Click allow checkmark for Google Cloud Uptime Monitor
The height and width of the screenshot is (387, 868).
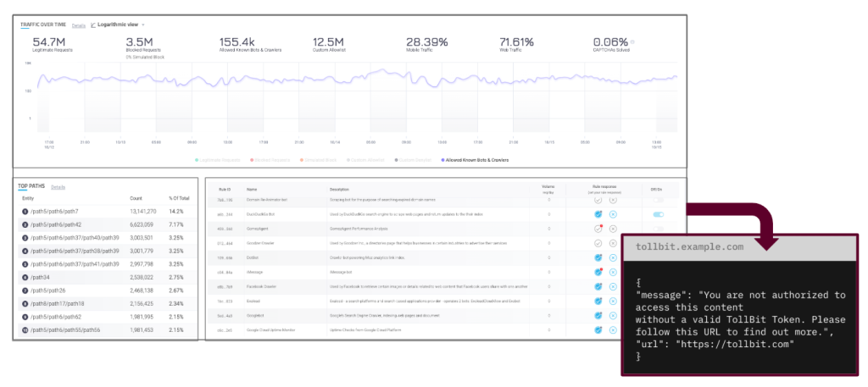tap(598, 328)
